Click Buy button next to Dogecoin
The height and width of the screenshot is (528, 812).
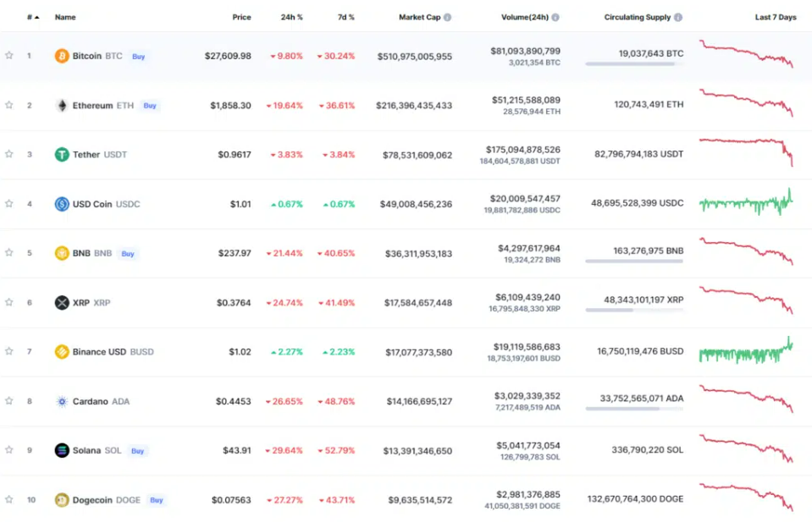point(157,500)
